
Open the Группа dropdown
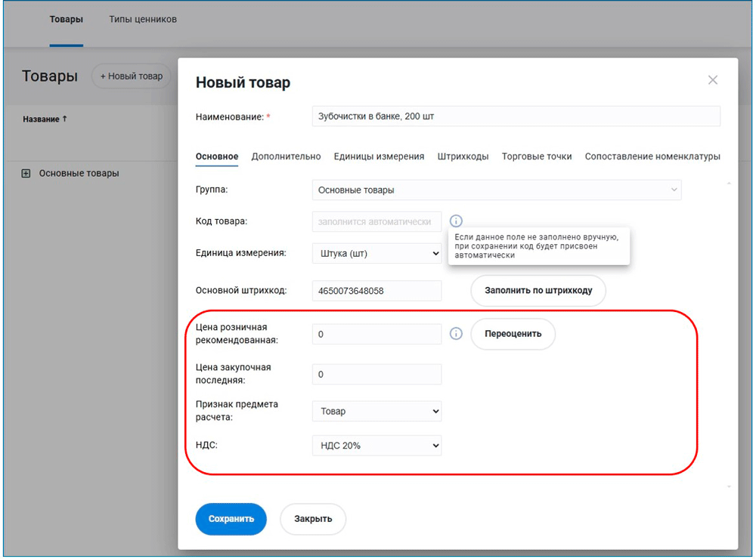tap(496, 190)
